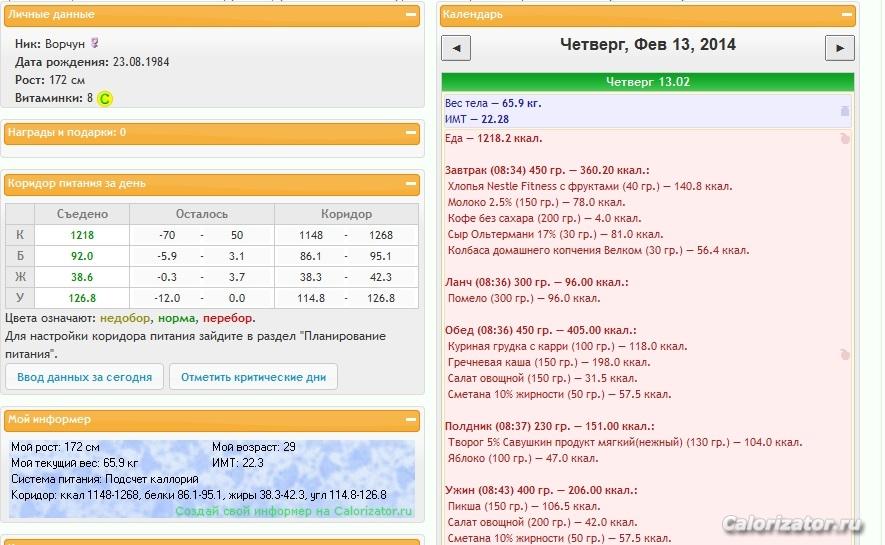Click the tulip icon beside nick Ворчун
The image size is (885, 545).
(x=95, y=43)
